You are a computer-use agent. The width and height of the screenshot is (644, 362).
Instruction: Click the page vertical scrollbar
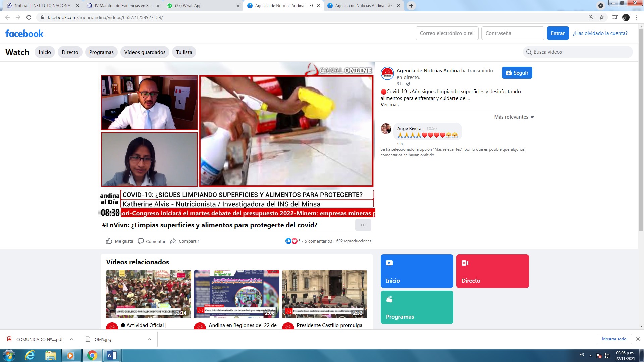(x=641, y=130)
